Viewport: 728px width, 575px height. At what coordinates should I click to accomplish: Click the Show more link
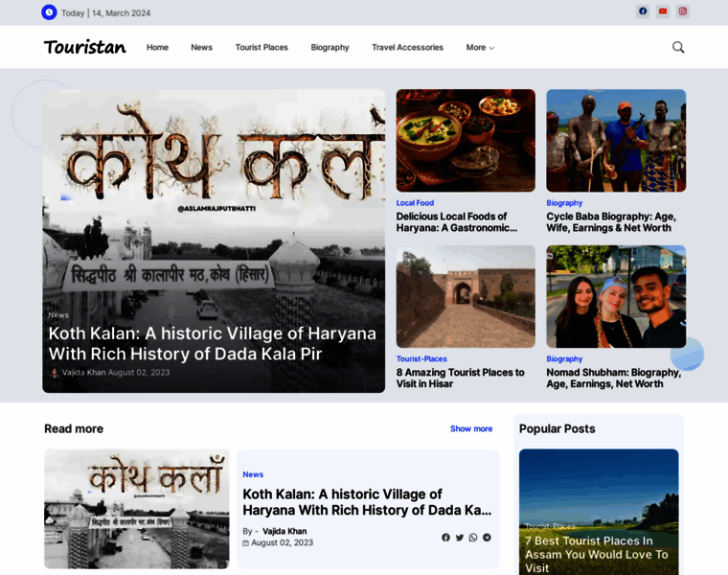(x=471, y=428)
